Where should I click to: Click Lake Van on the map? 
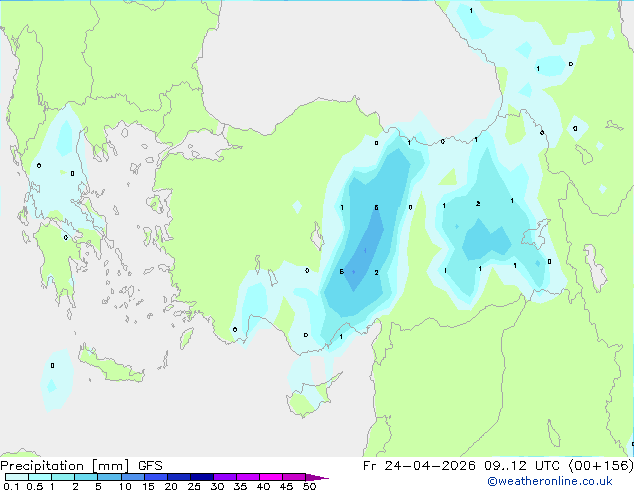coord(536,234)
